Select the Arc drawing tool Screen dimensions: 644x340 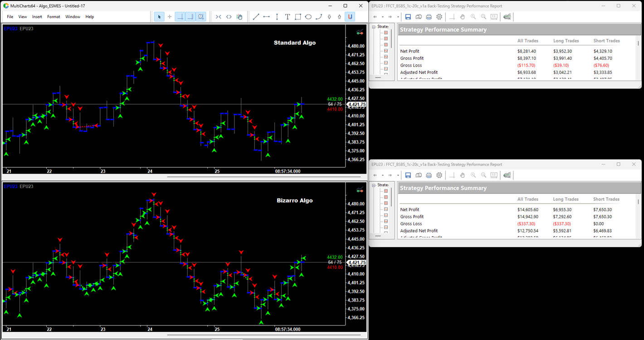[319, 17]
